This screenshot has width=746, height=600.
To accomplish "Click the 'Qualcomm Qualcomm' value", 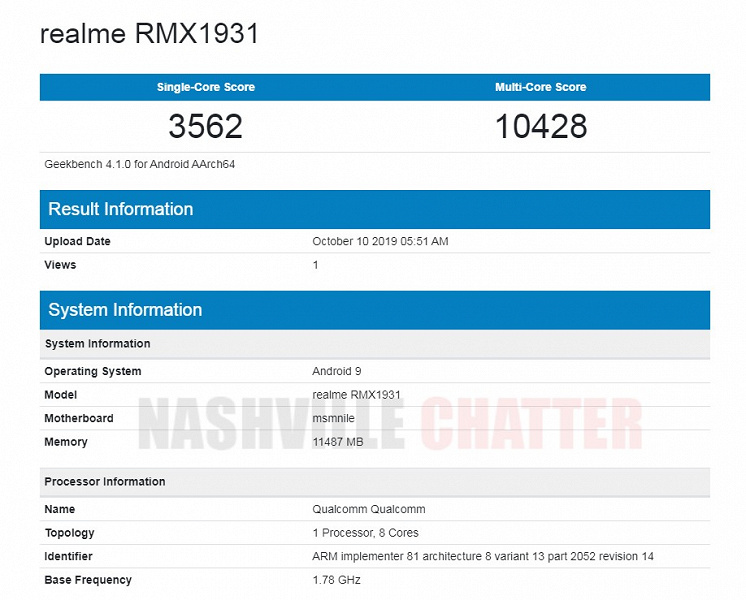I will pyautogui.click(x=369, y=509).
